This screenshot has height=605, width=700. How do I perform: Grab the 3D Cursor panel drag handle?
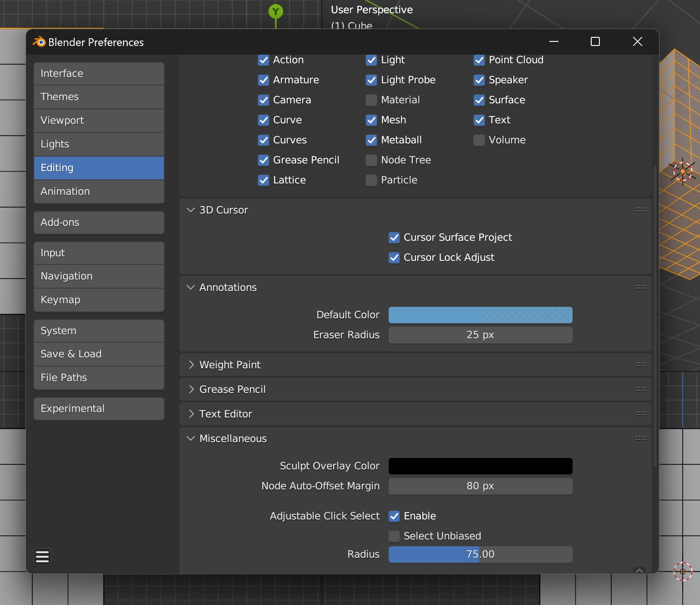click(640, 210)
